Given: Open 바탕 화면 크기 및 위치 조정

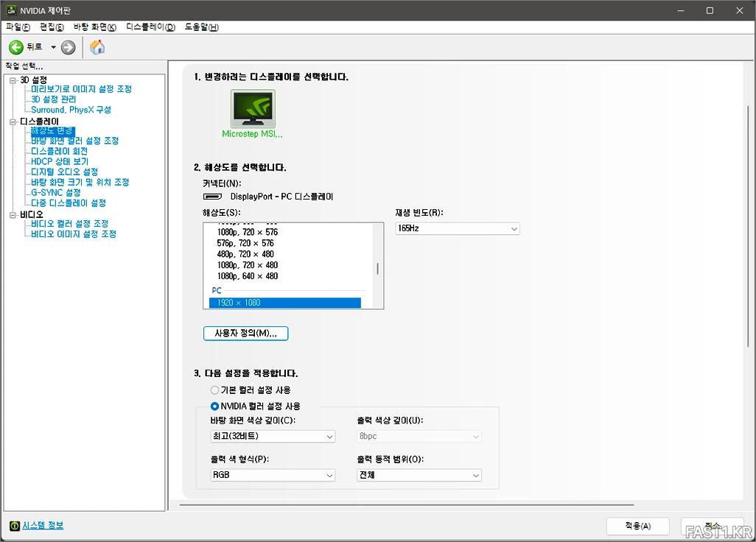Looking at the screenshot, I should point(80,182).
